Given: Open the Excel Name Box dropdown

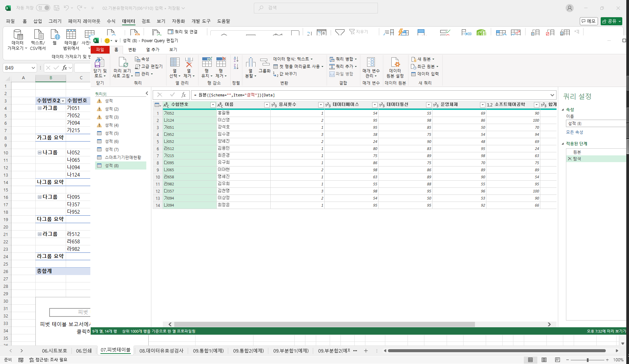Looking at the screenshot, I should (33, 68).
